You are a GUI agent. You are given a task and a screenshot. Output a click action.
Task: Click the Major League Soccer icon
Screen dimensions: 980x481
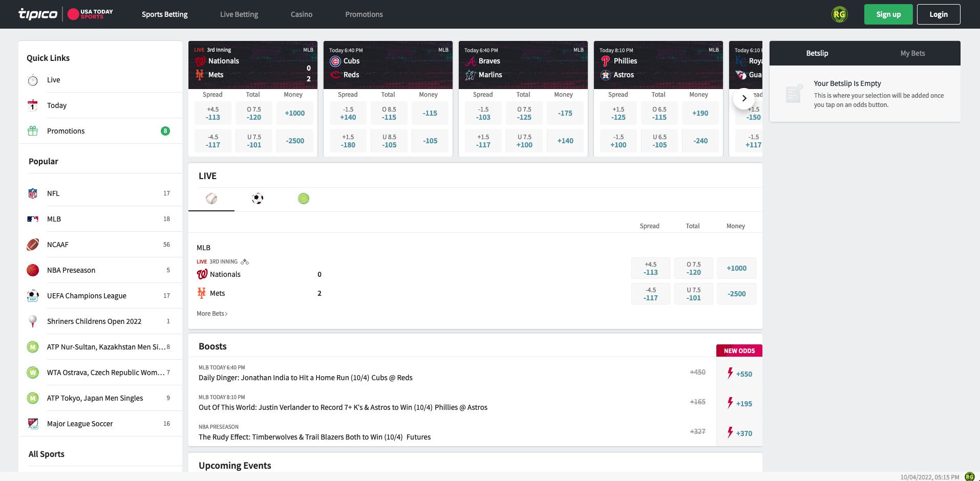pyautogui.click(x=33, y=424)
